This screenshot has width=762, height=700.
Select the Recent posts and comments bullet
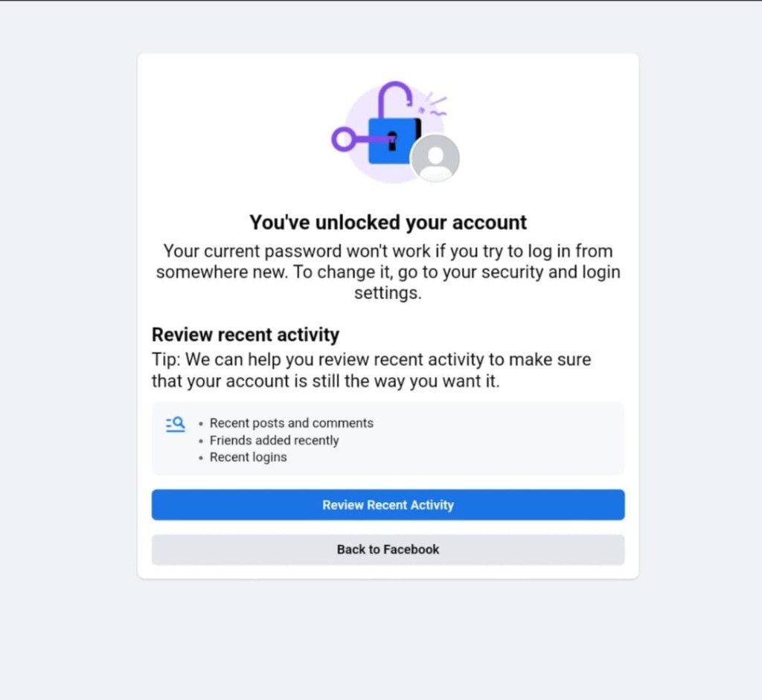(x=291, y=423)
